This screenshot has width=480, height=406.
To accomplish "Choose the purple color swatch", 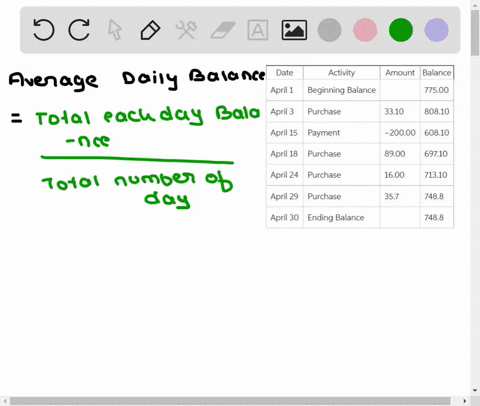I will click(436, 30).
